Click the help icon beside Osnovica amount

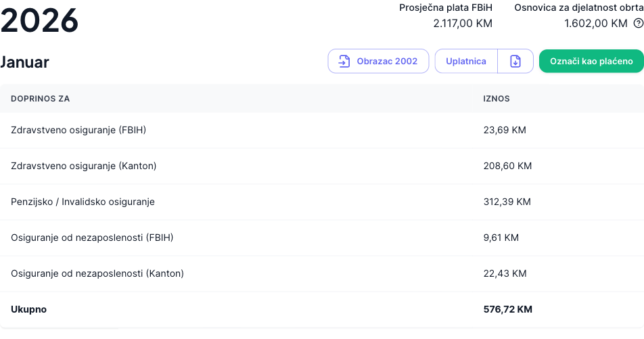(638, 24)
